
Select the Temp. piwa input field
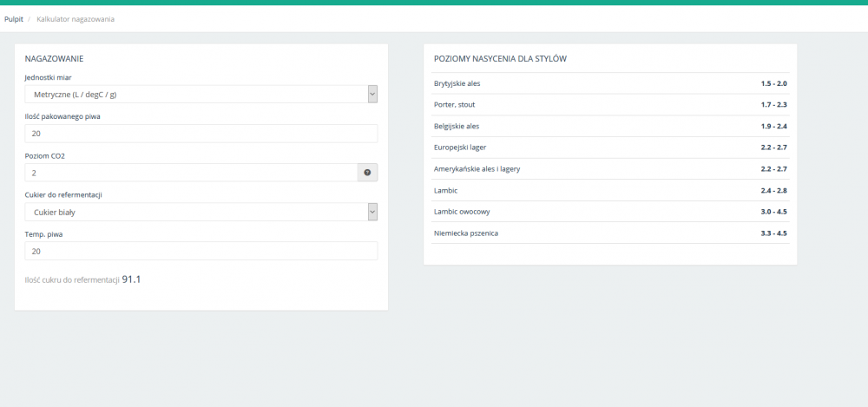click(x=201, y=251)
